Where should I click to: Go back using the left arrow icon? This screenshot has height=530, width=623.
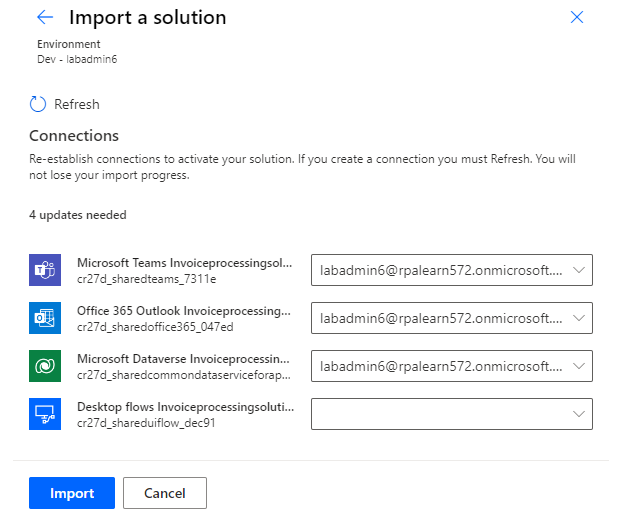[x=45, y=17]
